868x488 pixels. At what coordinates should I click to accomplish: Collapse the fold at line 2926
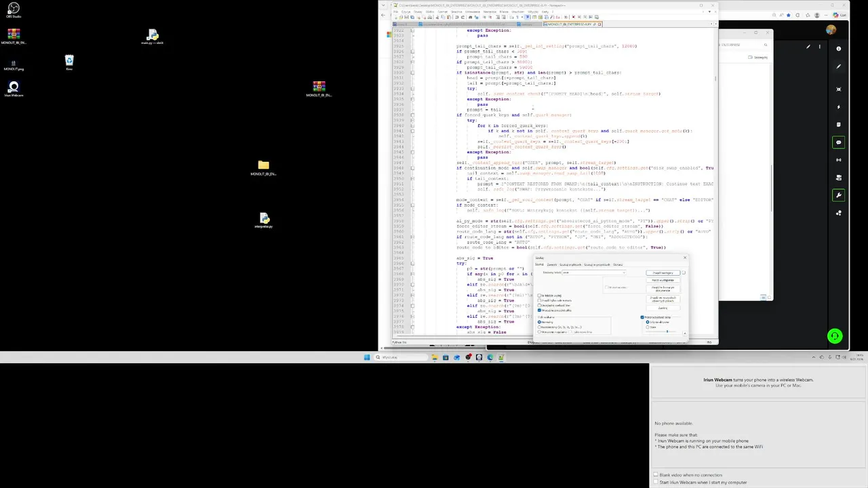[412, 52]
